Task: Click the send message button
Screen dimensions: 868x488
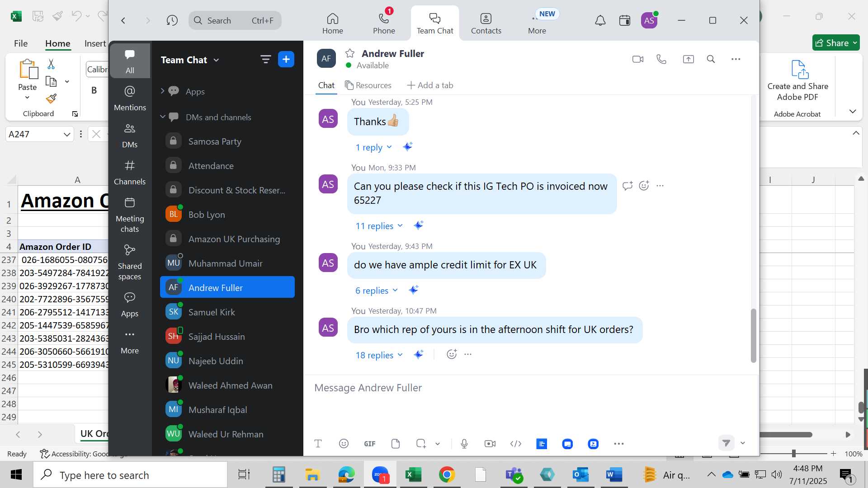Action: [726, 443]
